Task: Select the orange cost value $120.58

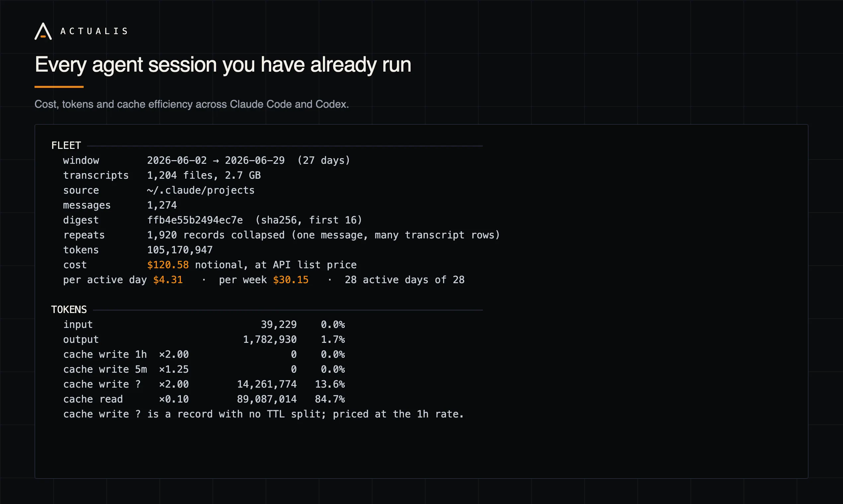Action: (x=168, y=265)
